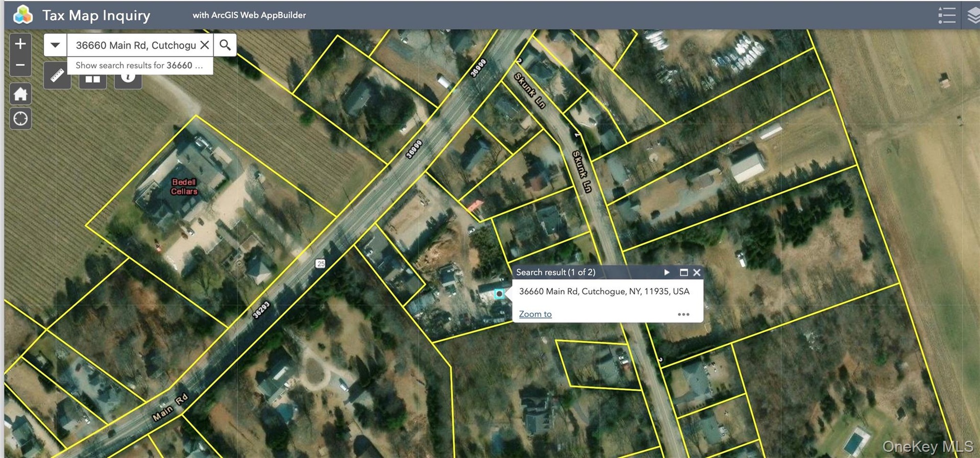
Task: Open the legend panel
Action: (x=947, y=15)
